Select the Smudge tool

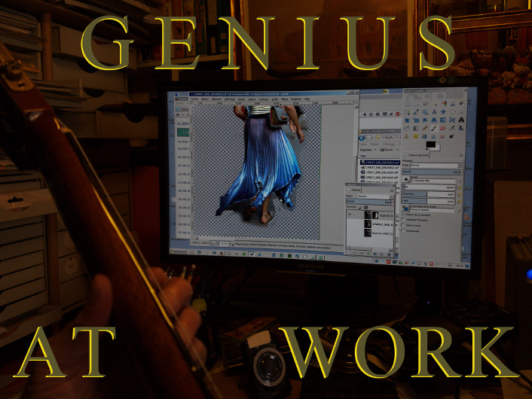pyautogui.click(x=442, y=136)
